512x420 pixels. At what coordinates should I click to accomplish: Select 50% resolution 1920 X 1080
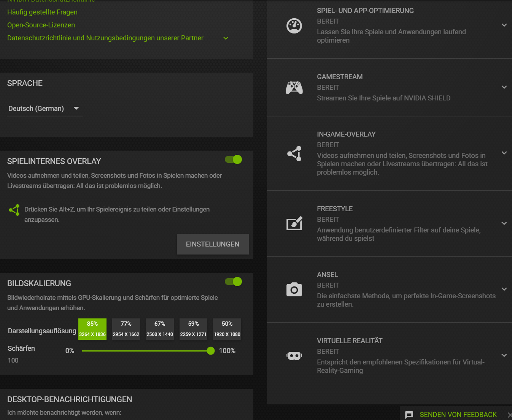click(227, 329)
